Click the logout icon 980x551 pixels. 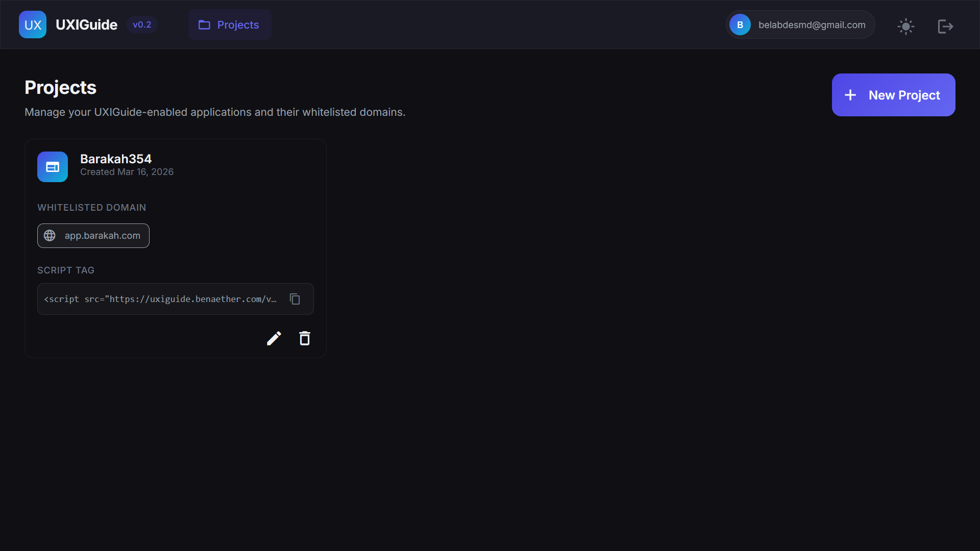pos(945,27)
